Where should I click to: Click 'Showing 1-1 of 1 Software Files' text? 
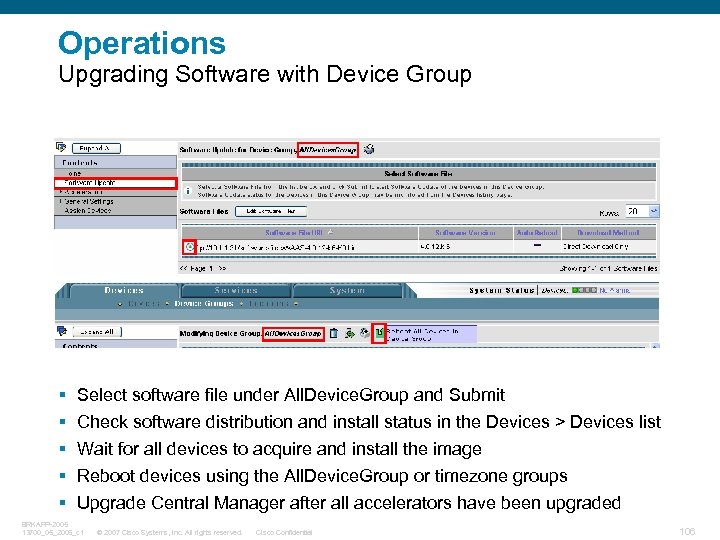tap(608, 268)
